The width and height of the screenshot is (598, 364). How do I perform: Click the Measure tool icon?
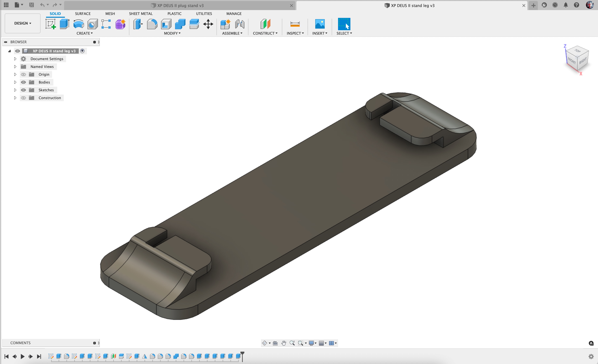coord(295,24)
